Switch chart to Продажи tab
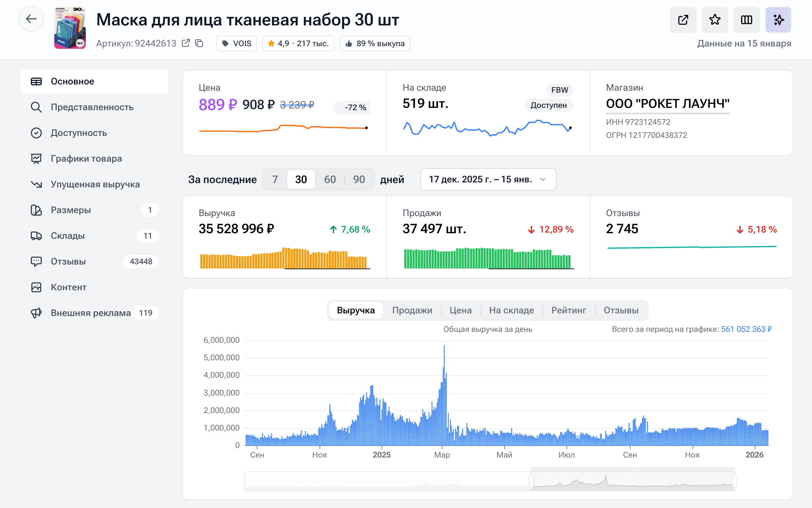The width and height of the screenshot is (812, 508). [x=412, y=310]
